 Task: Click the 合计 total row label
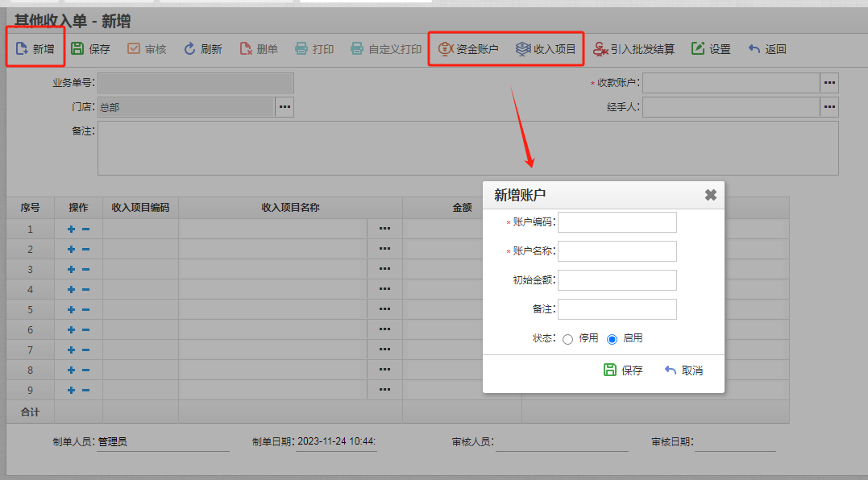[x=31, y=412]
